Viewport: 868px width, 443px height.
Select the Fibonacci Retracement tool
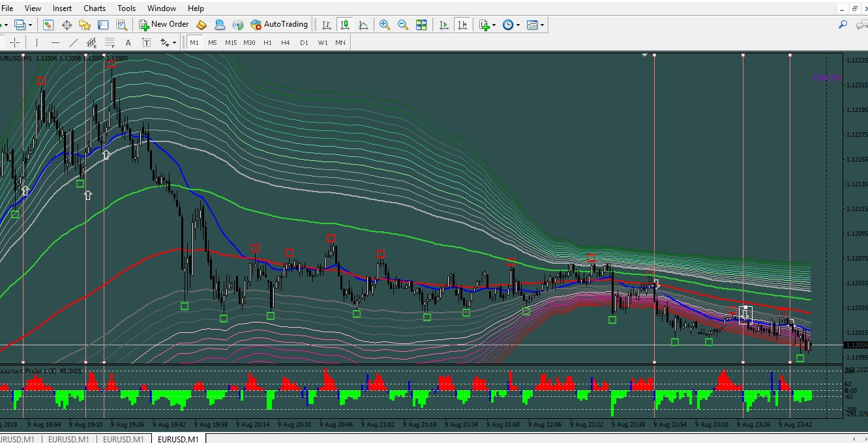click(x=110, y=43)
